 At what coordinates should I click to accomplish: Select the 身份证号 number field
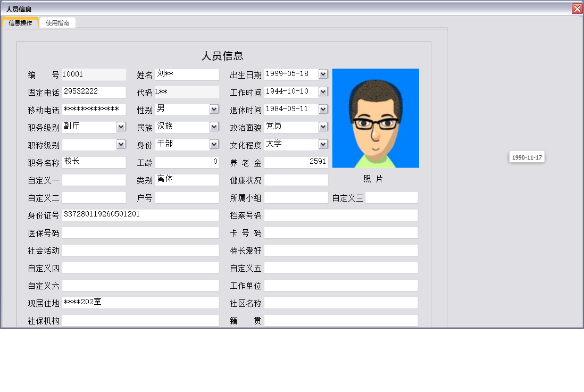click(141, 215)
